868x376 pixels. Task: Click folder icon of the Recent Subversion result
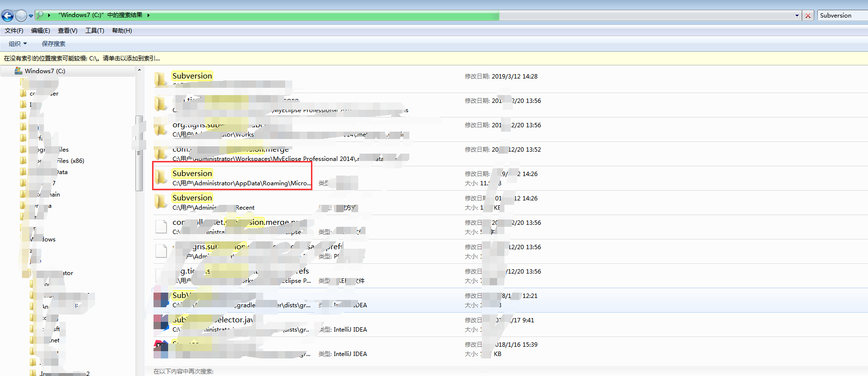(160, 201)
